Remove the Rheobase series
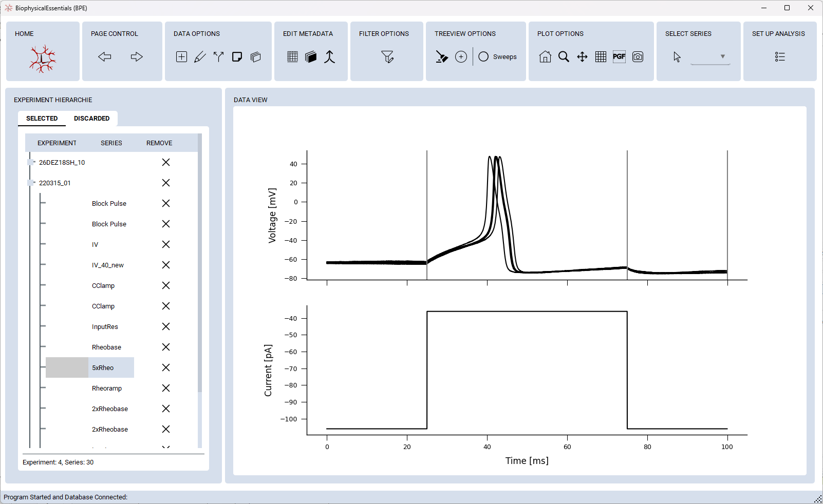823x504 pixels. (x=166, y=347)
